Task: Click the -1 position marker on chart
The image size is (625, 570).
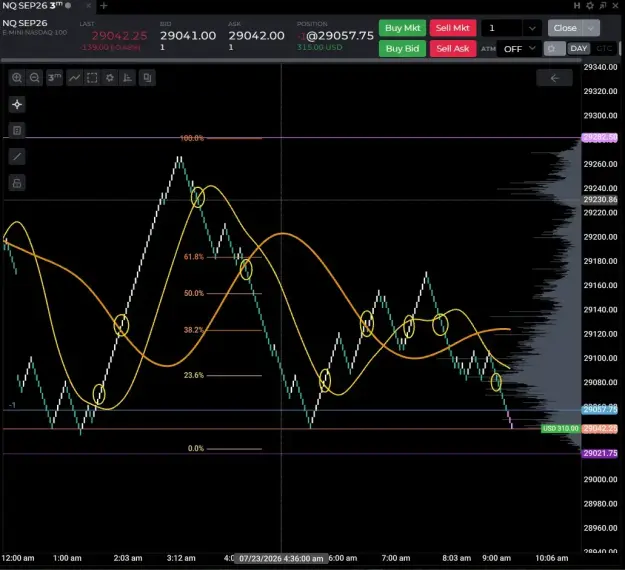Action: click(x=12, y=405)
